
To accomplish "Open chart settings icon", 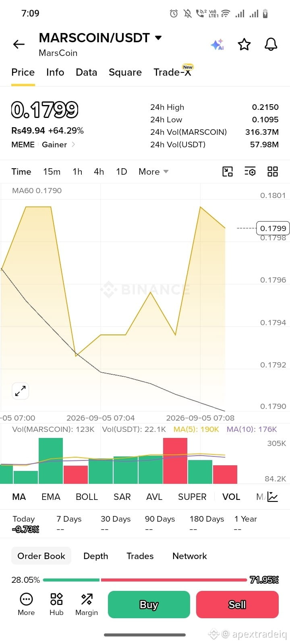I will tap(250, 172).
